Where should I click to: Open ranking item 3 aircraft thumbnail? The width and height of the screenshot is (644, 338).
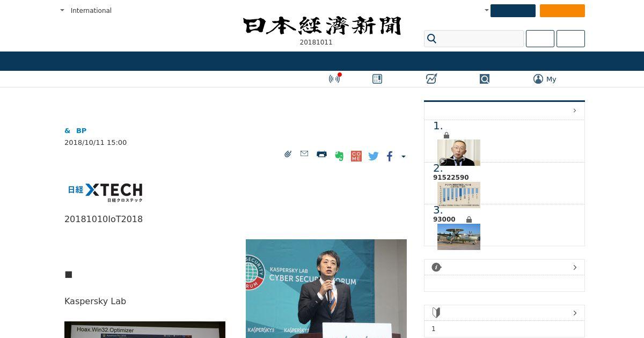point(459,237)
